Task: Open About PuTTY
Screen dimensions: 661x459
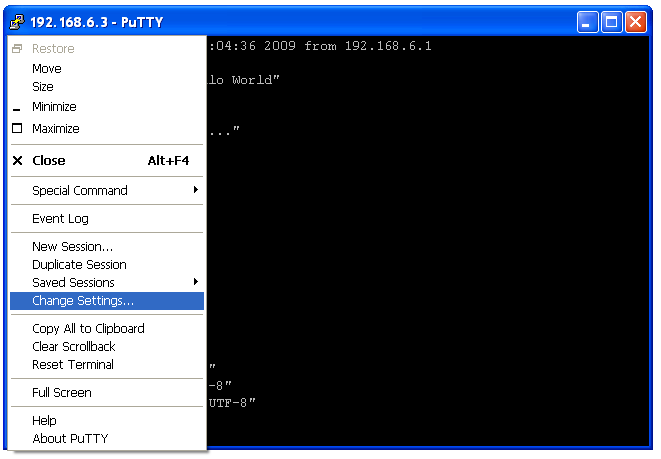Action: [107, 439]
